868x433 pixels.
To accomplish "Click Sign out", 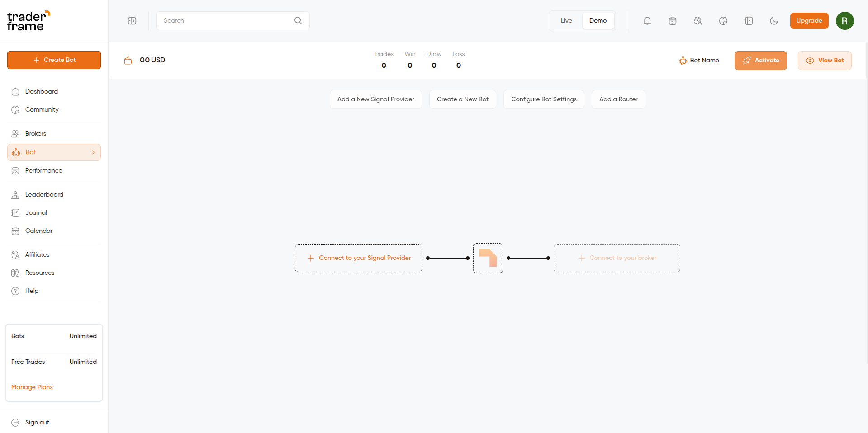I will click(x=30, y=422).
